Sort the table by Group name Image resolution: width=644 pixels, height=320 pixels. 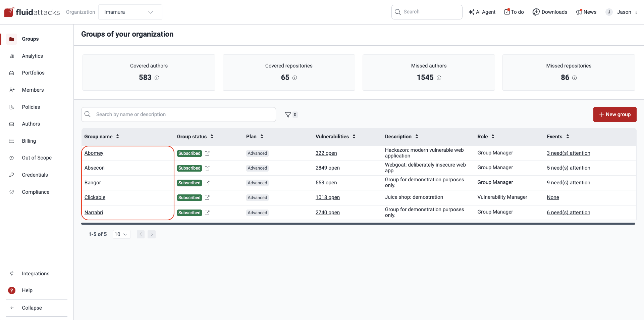point(117,137)
